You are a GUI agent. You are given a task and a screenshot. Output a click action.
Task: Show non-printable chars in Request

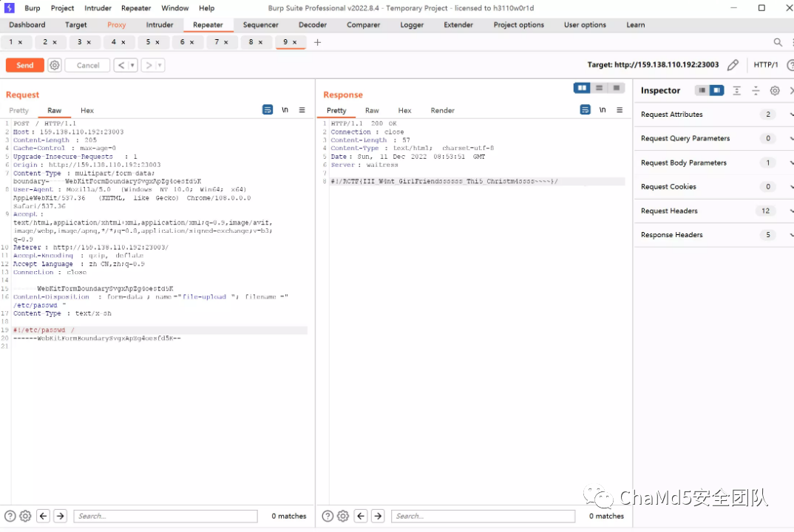click(x=285, y=110)
